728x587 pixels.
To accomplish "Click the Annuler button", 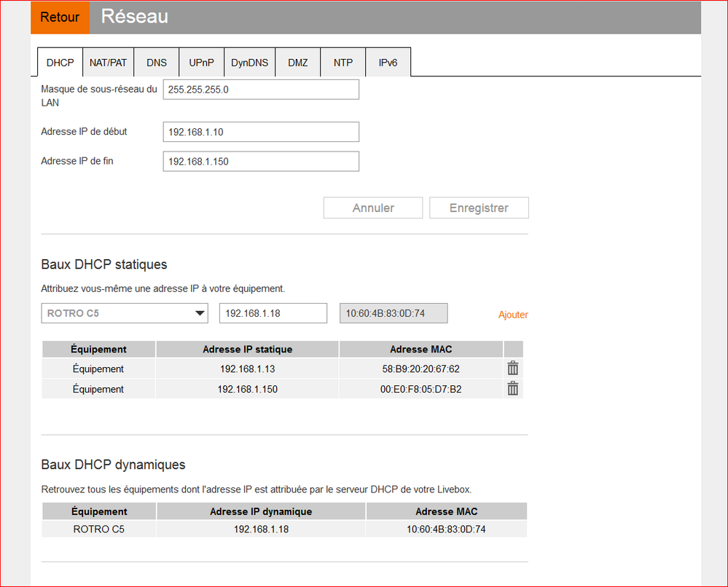I will tap(372, 208).
